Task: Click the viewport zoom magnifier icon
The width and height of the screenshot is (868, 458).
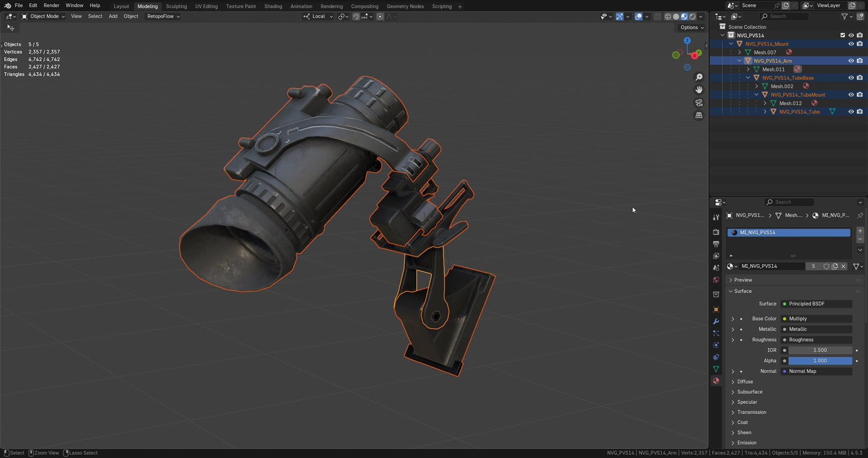Action: [699, 77]
